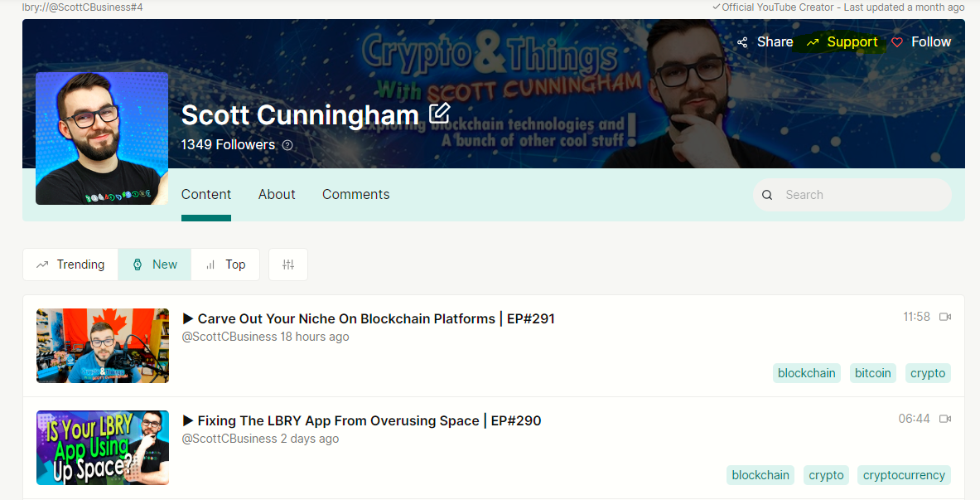Image resolution: width=980 pixels, height=500 pixels.
Task: Click the cryptocurrency tag on EP#290
Action: coord(904,475)
